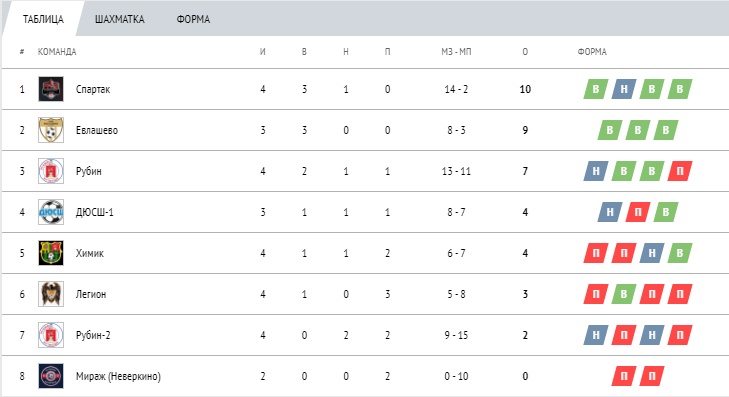
Task: Click the Спартак team logo
Action: coord(51,89)
